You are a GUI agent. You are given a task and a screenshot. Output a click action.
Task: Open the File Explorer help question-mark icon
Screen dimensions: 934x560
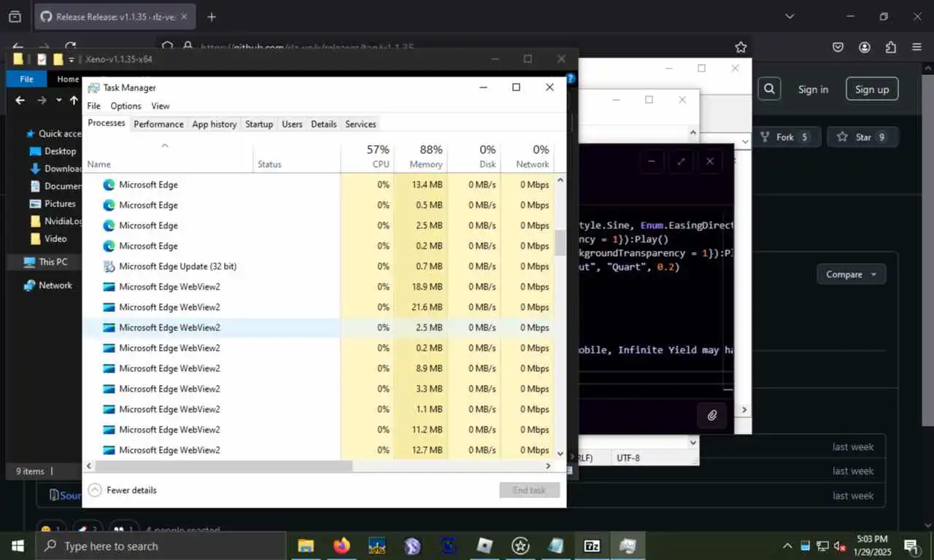pyautogui.click(x=571, y=79)
